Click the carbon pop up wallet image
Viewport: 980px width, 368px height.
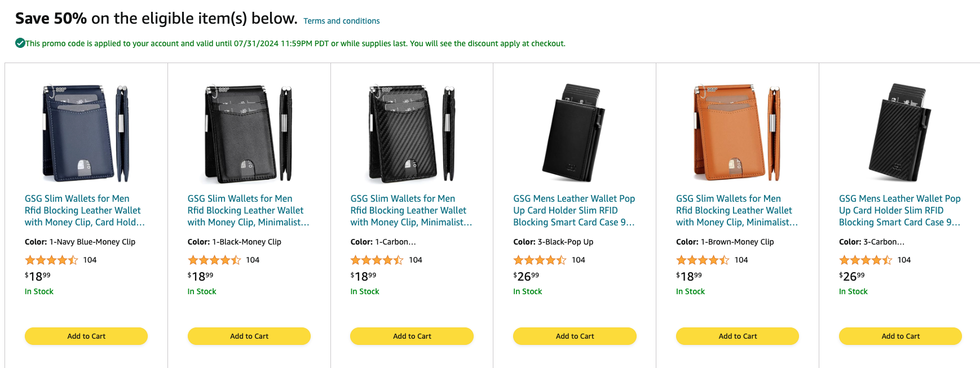click(x=900, y=133)
